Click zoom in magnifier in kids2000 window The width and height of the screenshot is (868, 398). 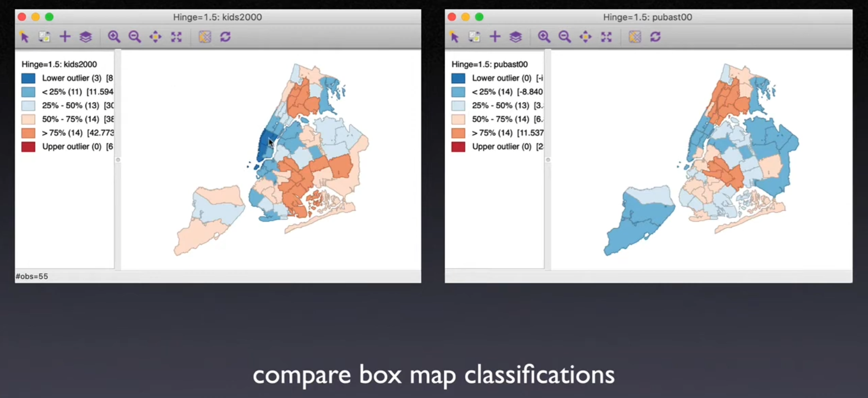tap(114, 37)
